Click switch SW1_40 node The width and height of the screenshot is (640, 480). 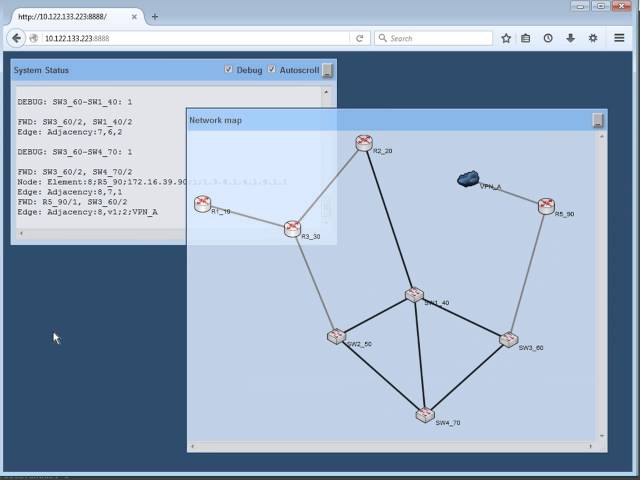[x=414, y=294]
